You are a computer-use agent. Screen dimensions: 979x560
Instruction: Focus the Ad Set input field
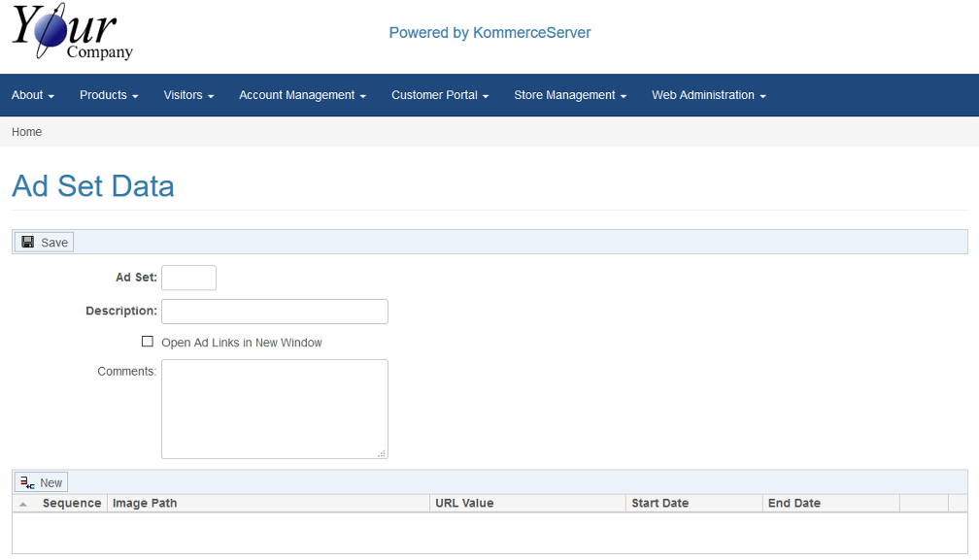[x=188, y=278]
